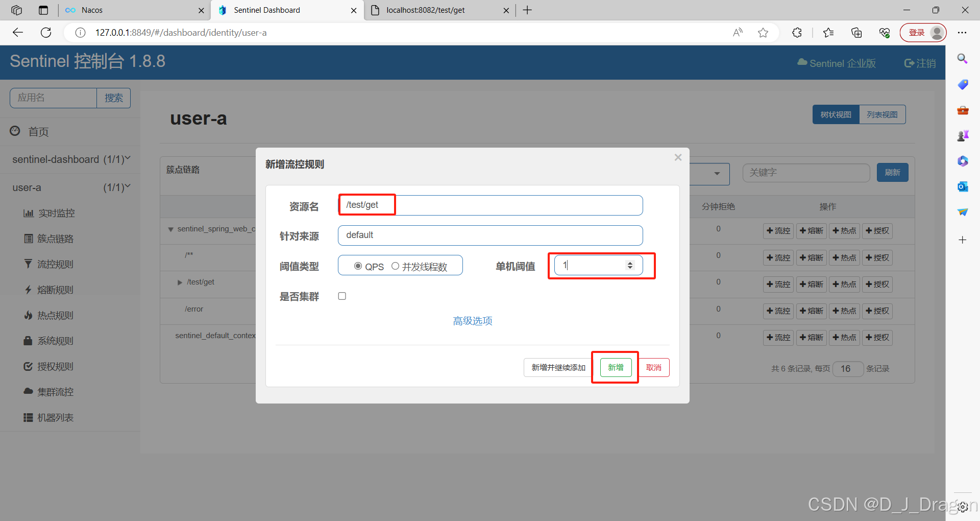Click the 登录 browser profile button
This screenshot has height=521, width=980.
923,33
